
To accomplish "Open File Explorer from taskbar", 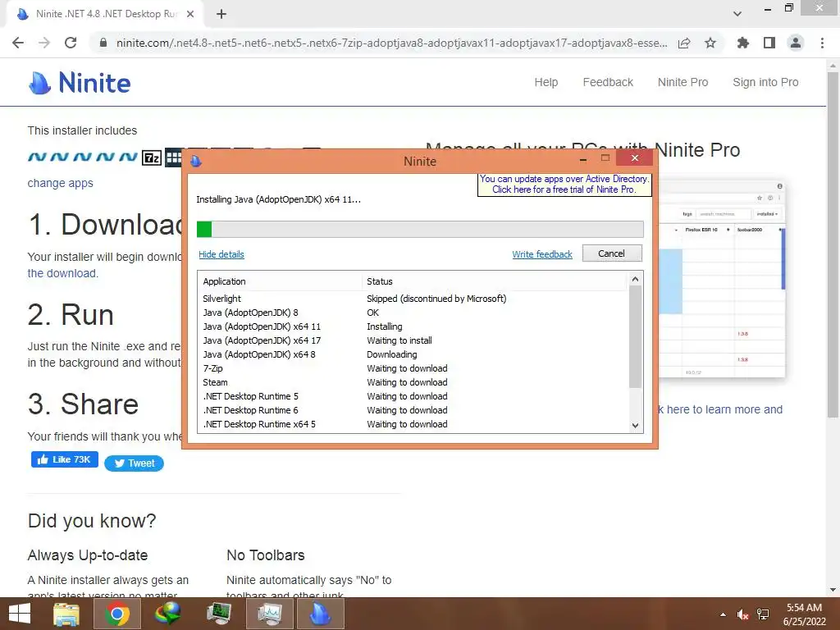I will [66, 614].
